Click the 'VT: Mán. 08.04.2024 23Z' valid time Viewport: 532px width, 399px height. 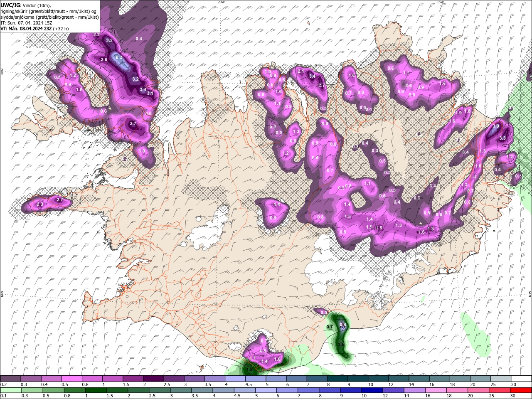click(x=25, y=29)
